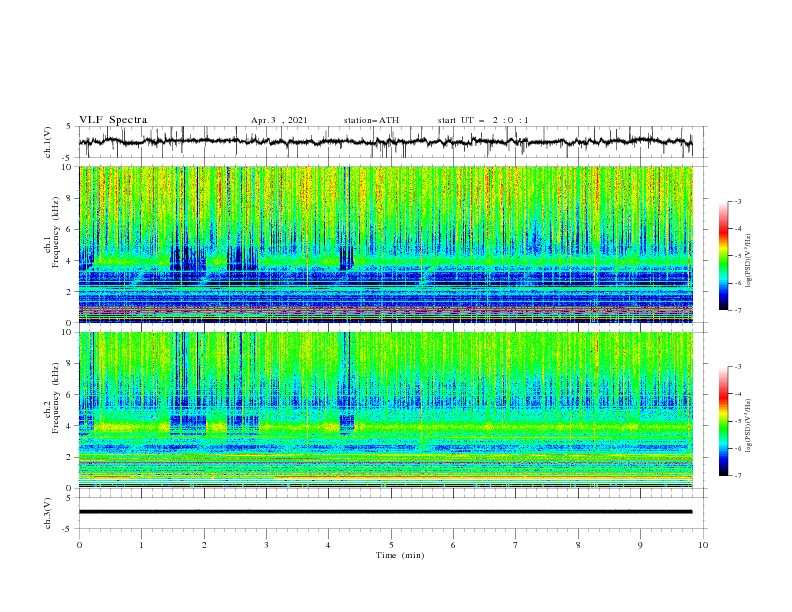Click time axis tick label "10"
Screen dimensions: 792x612
click(703, 545)
